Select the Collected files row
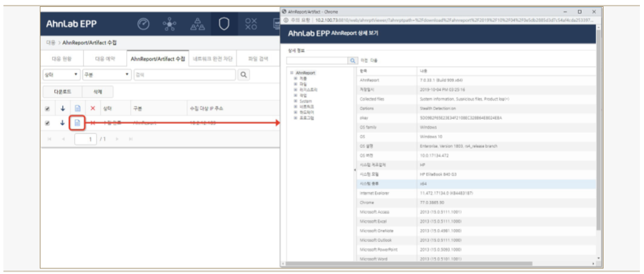 pos(476,99)
